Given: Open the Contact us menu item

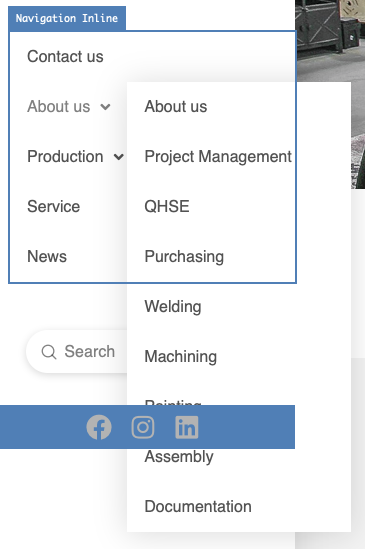Looking at the screenshot, I should pos(65,56).
